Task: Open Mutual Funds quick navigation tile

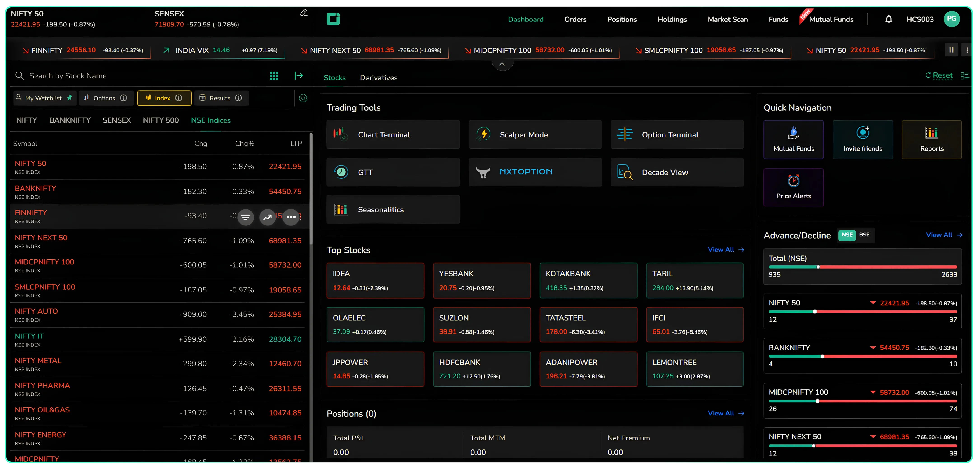Action: (x=793, y=139)
